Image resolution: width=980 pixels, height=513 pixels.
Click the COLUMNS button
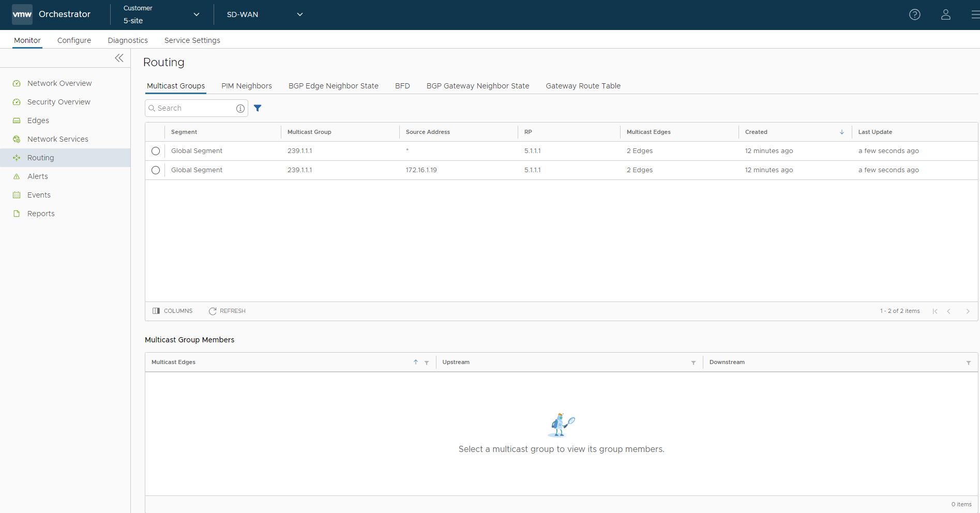[173, 311]
